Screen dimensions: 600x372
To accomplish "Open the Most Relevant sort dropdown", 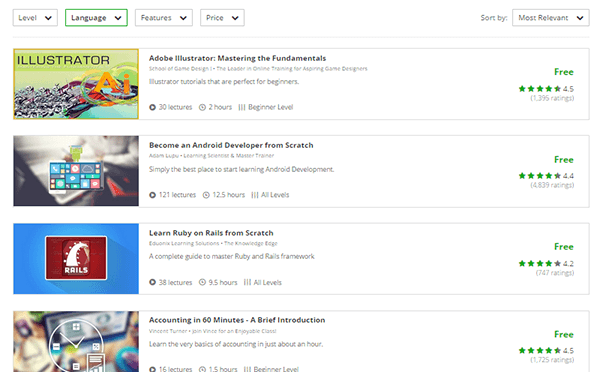I will point(551,18).
